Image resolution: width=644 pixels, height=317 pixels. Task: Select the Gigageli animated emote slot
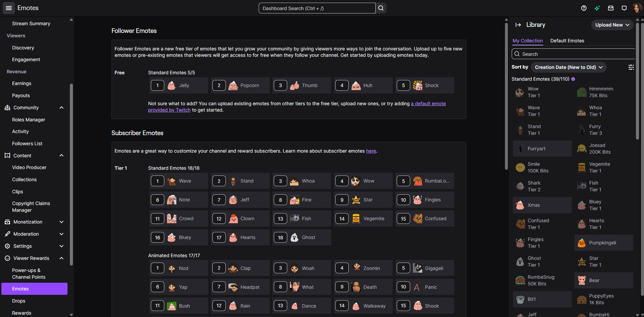click(x=425, y=268)
